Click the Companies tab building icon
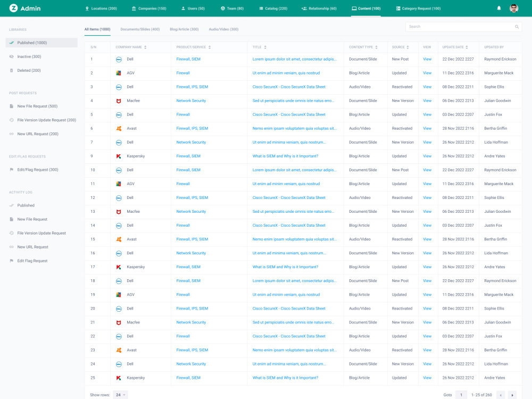Screen dimensions: 532x399 coord(134,9)
